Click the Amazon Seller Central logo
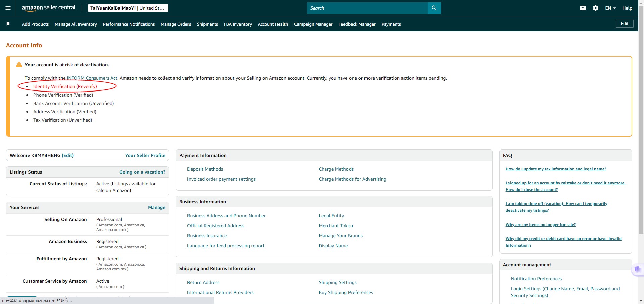This screenshot has height=304, width=644. (x=49, y=8)
